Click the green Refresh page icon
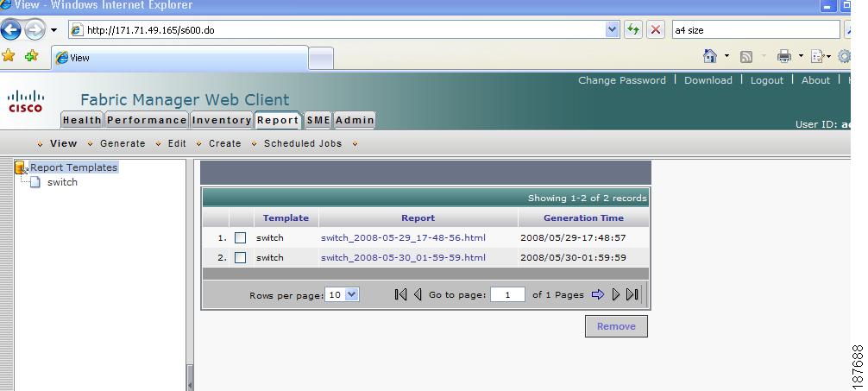 [x=632, y=30]
